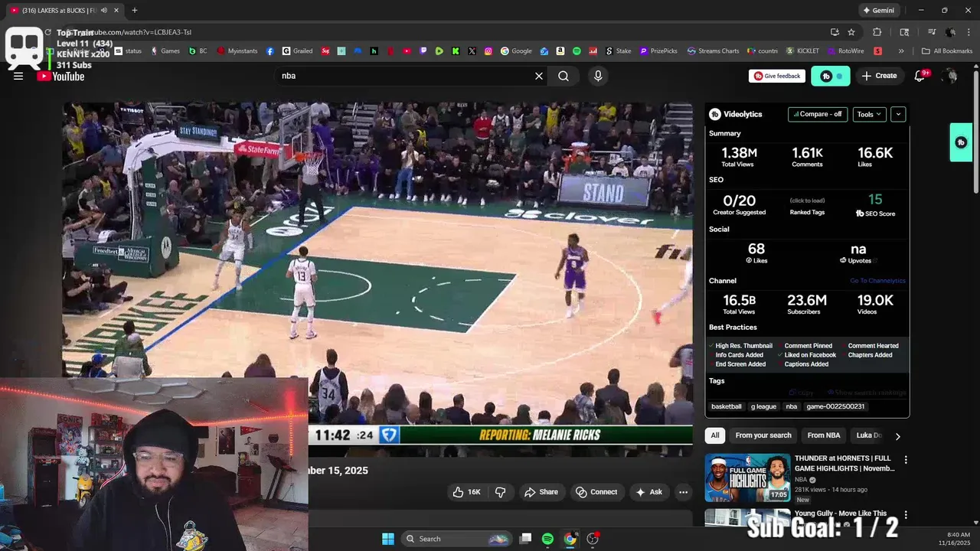
Task: Open the Streams Charts bookmark
Action: (x=714, y=51)
